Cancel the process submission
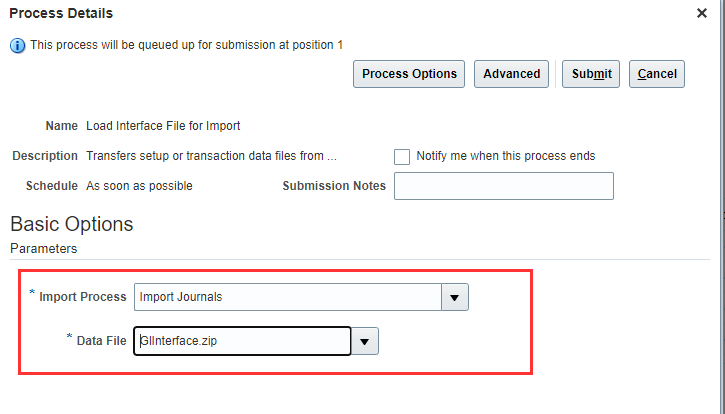The width and height of the screenshot is (725, 414). 657,74
